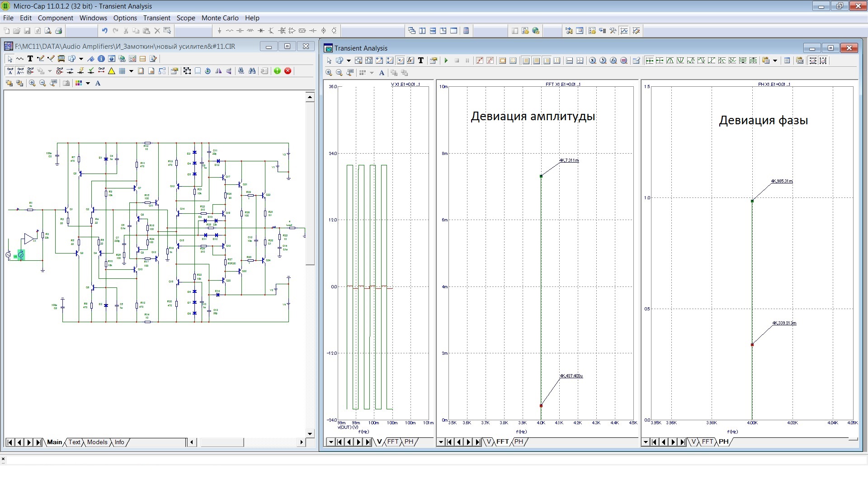
Task: Toggle data points display in analysis toolbar
Action: click(480, 60)
